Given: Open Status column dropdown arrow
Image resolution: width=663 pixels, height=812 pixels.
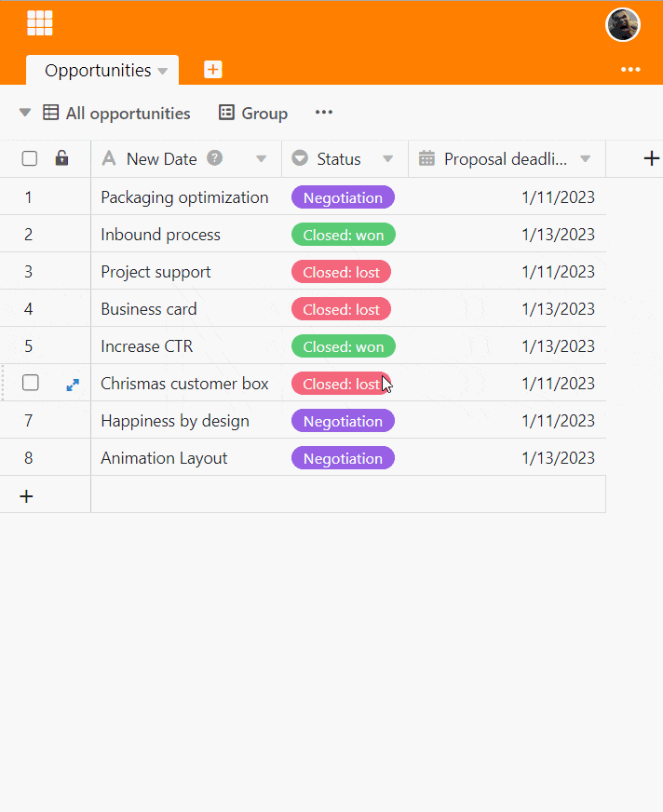Looking at the screenshot, I should 388,159.
